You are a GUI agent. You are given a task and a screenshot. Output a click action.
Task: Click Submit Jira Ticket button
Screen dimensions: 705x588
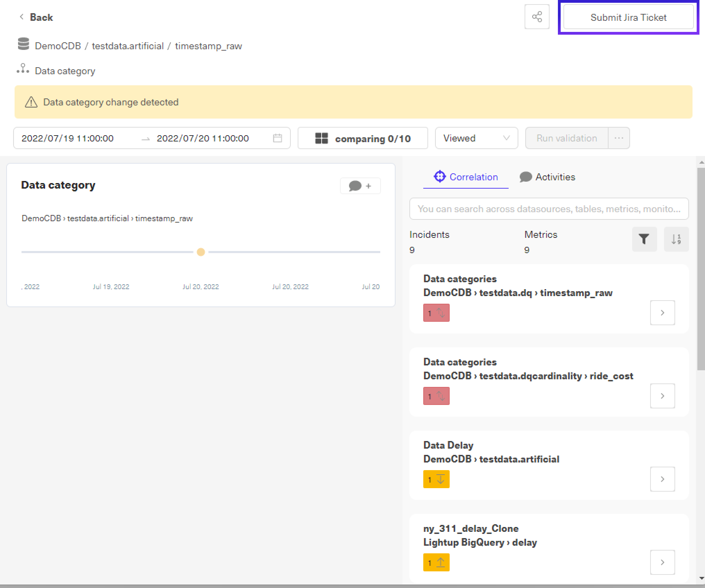[x=628, y=17]
